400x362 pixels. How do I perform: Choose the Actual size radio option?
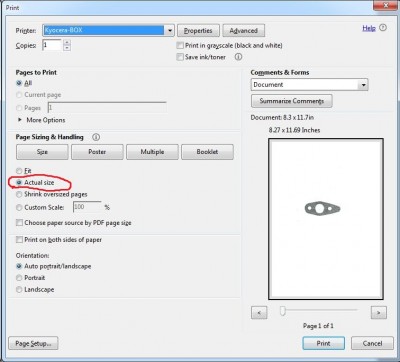pos(19,182)
